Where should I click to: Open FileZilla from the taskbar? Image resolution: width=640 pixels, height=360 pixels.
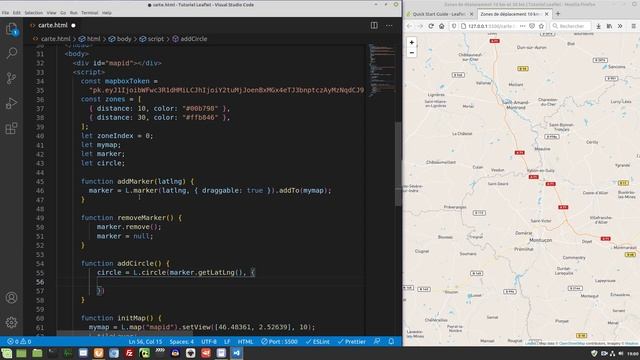[x=129, y=353]
